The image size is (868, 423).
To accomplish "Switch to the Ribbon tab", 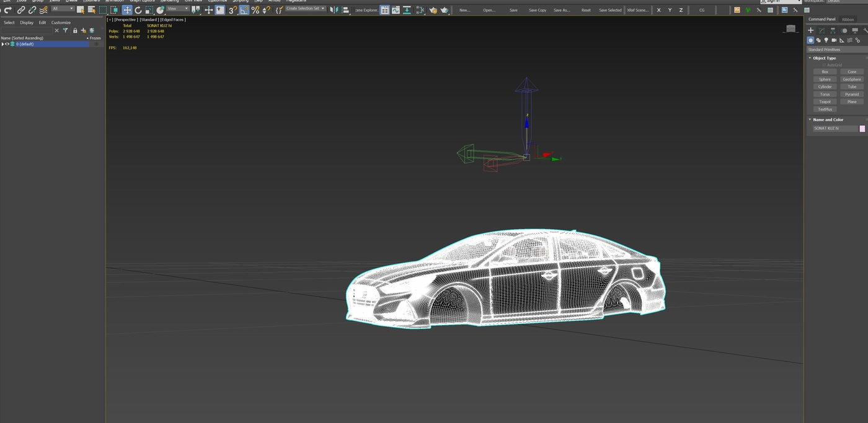I will 848,19.
